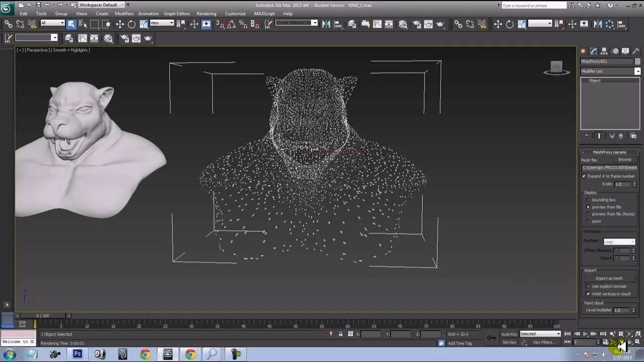Click the Set Key button
Screen dimensions: 644x362
[x=509, y=342]
